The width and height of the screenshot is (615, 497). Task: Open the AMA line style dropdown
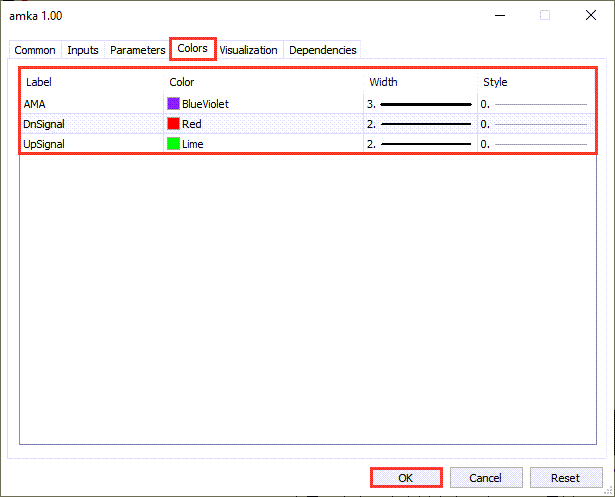[534, 103]
